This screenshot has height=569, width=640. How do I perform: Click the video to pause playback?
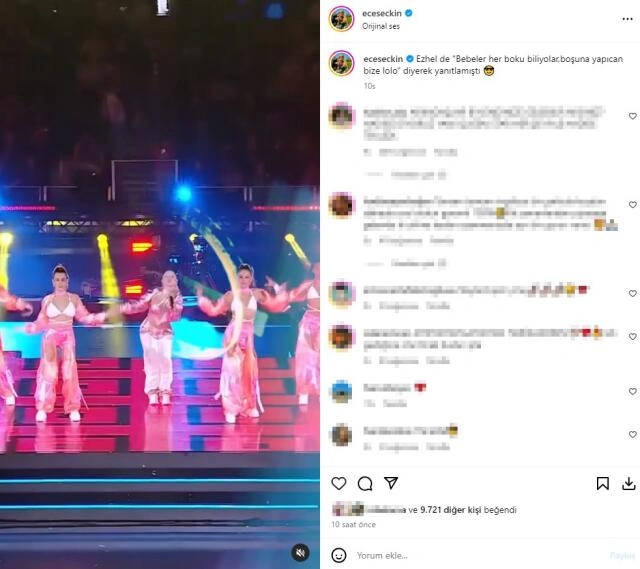pyautogui.click(x=160, y=284)
